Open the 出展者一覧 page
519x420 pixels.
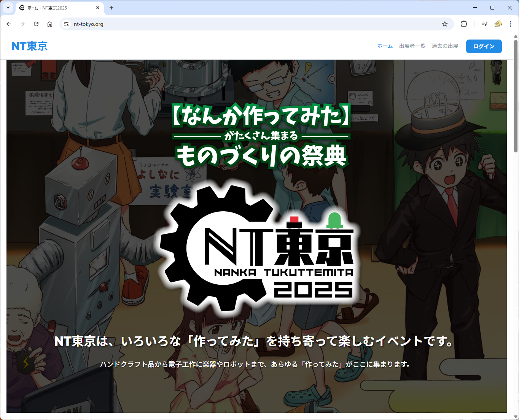coord(412,46)
